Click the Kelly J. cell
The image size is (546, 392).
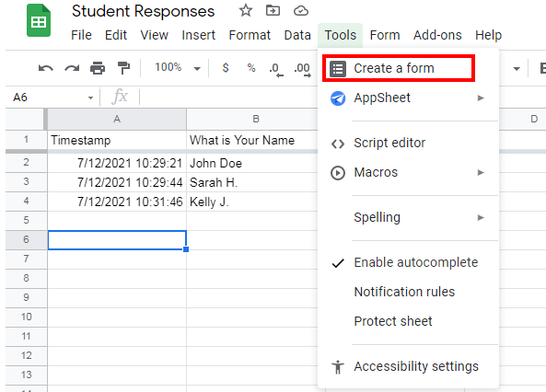252,202
